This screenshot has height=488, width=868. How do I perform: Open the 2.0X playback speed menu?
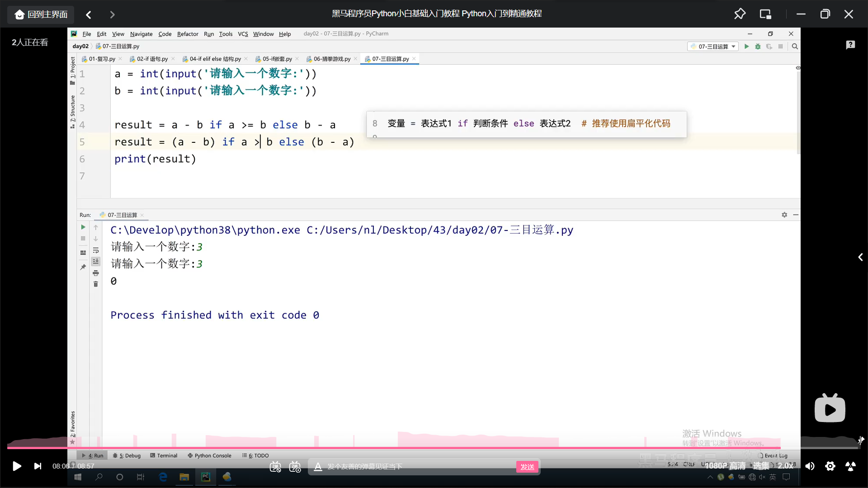(x=785, y=466)
